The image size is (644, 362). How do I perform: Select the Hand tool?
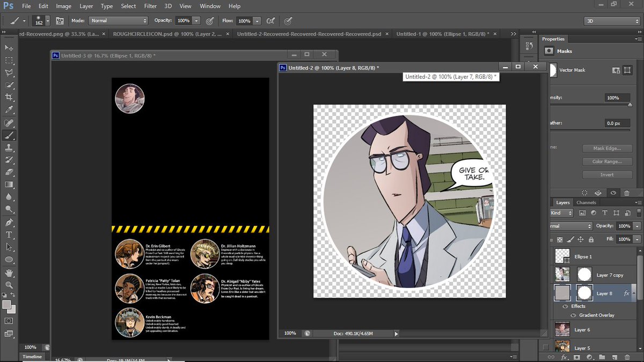[9, 273]
